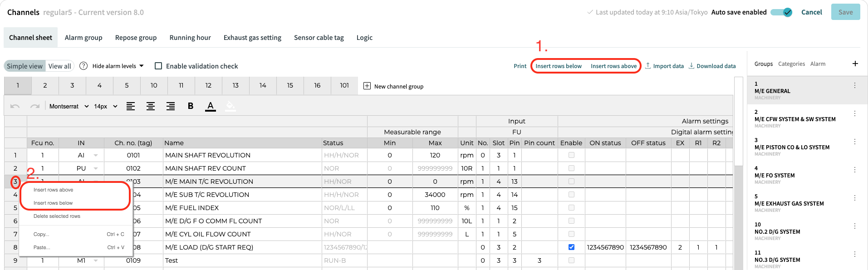Tick Enable checkbox for the Test row
The image size is (868, 270).
click(x=571, y=260)
